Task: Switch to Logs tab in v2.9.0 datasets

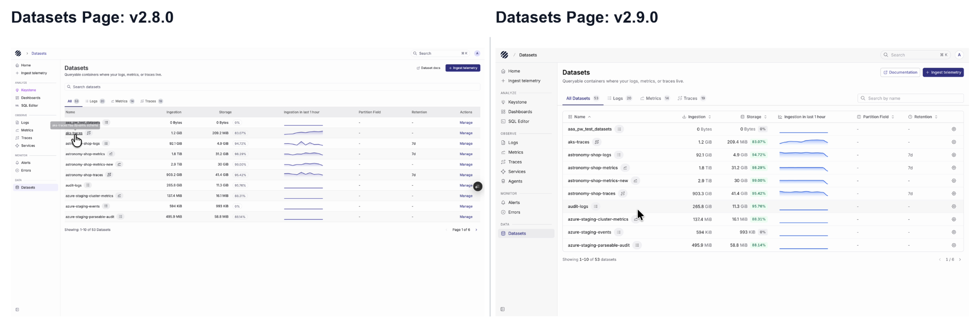Action: pyautogui.click(x=620, y=98)
